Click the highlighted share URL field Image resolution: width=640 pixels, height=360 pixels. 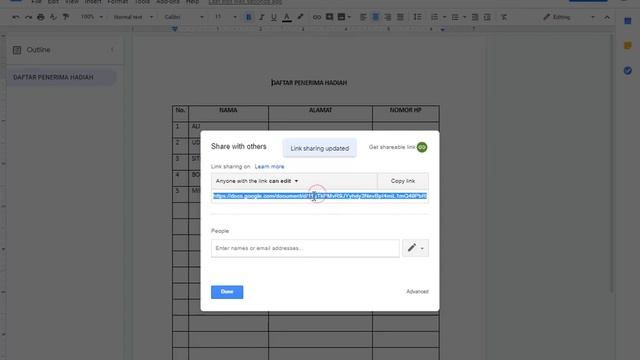click(x=320, y=196)
